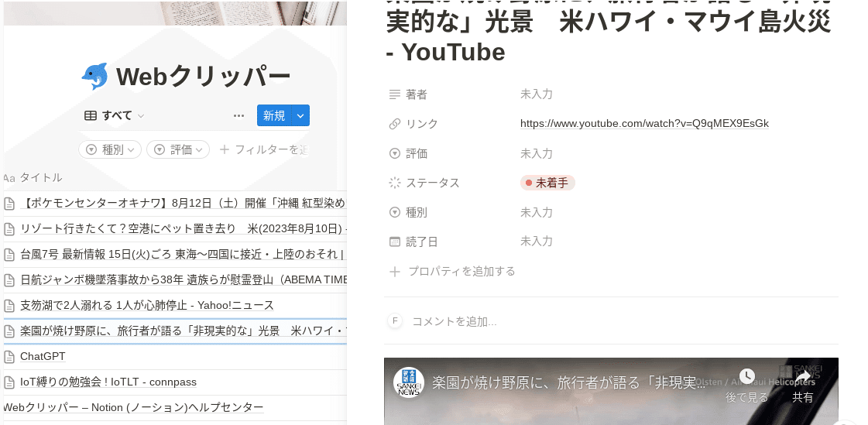Image resolution: width=868 pixels, height=425 pixels.
Task: Click the リンク property label
Action: (422, 124)
